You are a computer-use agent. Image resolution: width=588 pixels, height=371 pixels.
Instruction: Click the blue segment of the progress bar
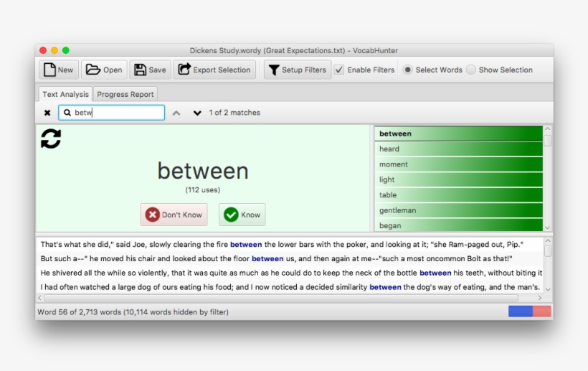[x=521, y=311]
